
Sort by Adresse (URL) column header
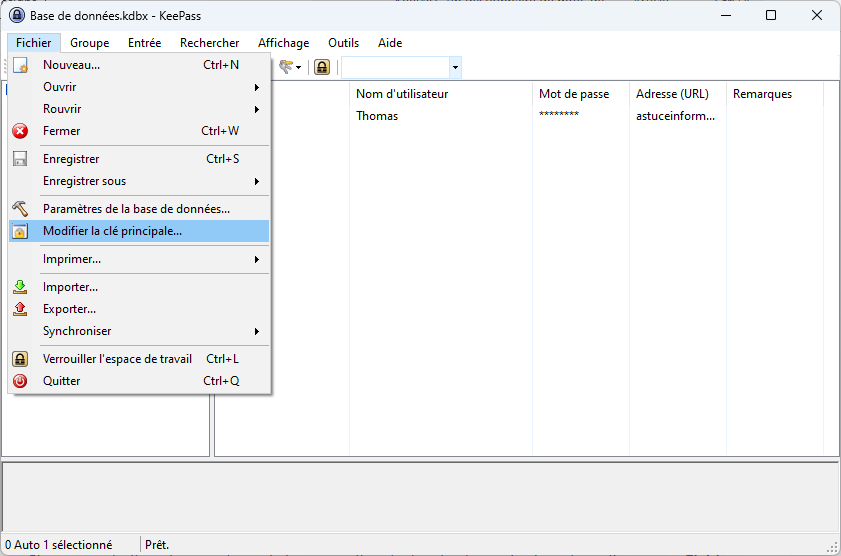point(678,94)
